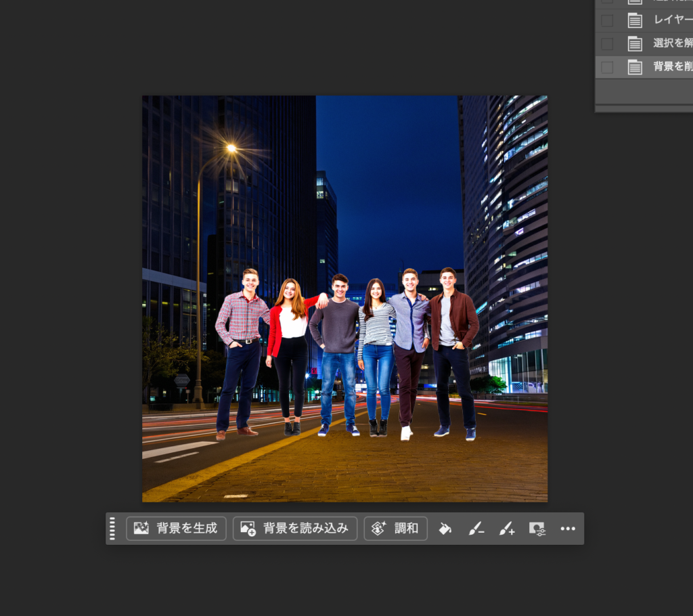Toggle the checkbox beside the レイヤー history state

(607, 20)
